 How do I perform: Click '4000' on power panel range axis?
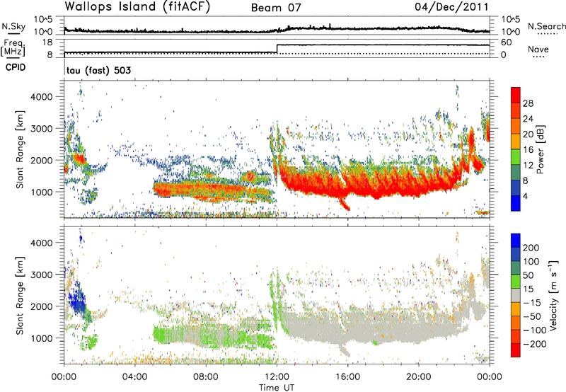point(42,97)
